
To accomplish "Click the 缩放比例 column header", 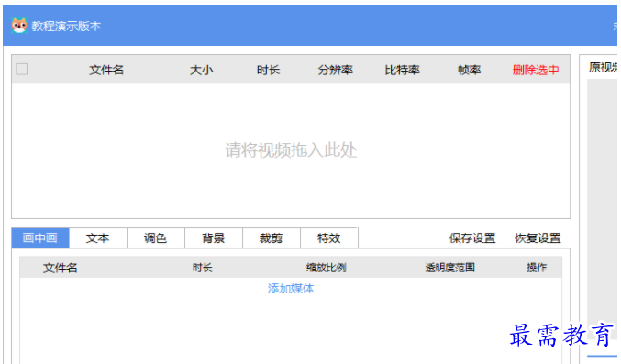I will pyautogui.click(x=327, y=268).
